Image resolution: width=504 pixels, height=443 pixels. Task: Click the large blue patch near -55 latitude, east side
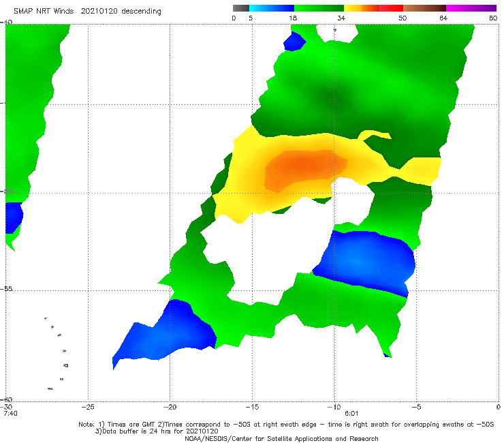click(x=365, y=262)
